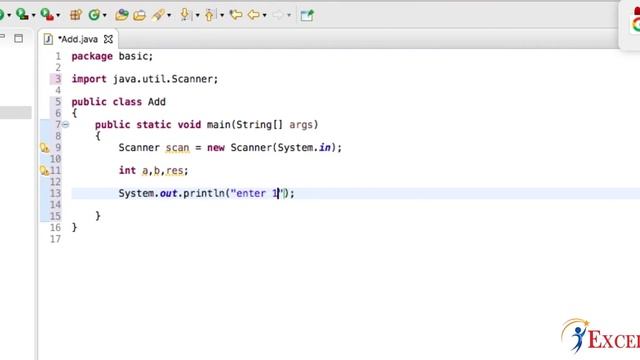Click the warning quick-fix icon on line 9

[x=44, y=148]
